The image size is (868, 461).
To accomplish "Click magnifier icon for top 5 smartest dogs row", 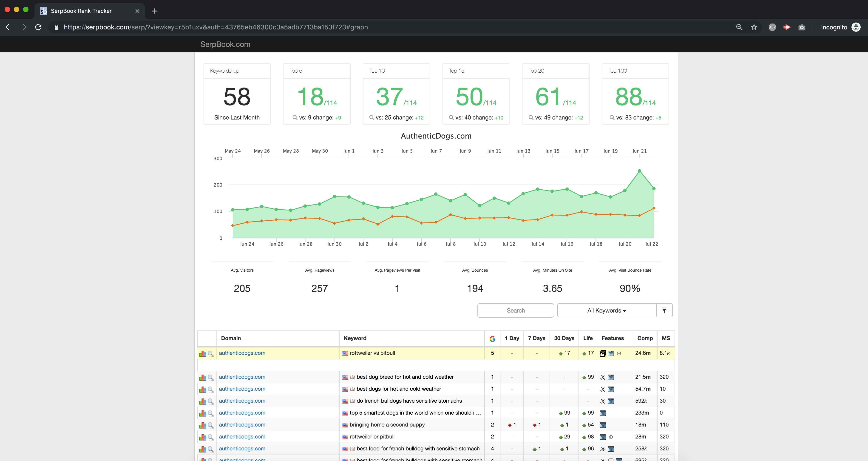I will pos(211,413).
